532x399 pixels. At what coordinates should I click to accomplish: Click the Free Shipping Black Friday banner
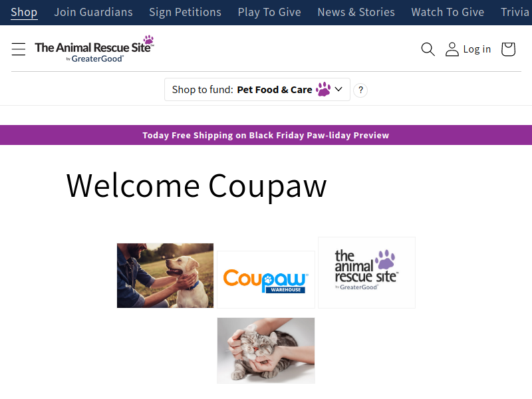click(266, 135)
